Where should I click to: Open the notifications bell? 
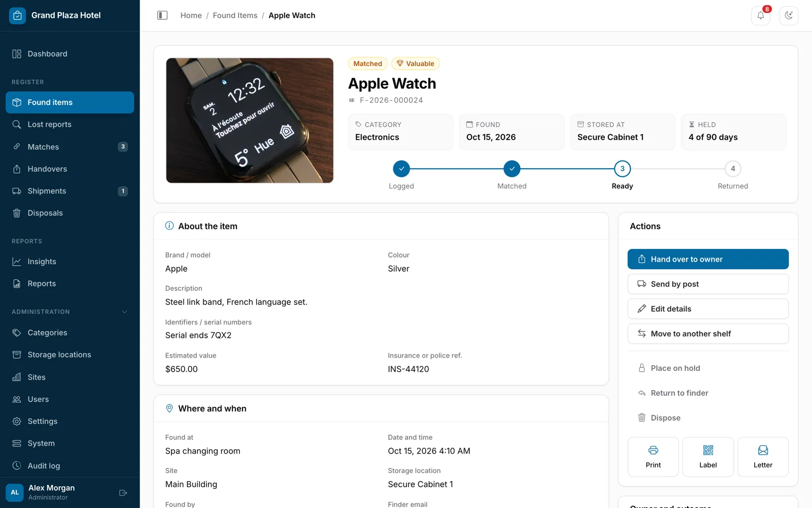(x=761, y=15)
